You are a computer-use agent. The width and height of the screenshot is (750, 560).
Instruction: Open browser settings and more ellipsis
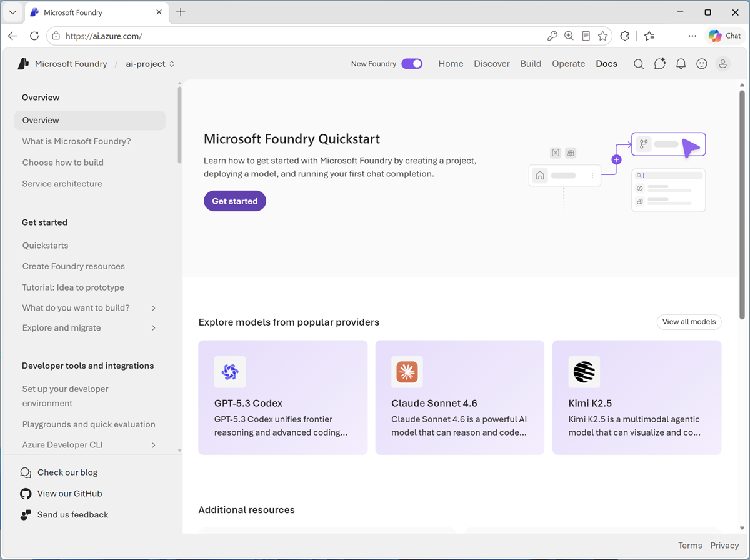[692, 36]
